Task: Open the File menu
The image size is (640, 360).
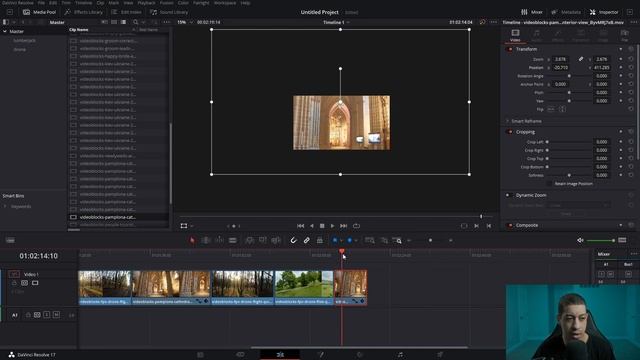Action: pos(41,3)
